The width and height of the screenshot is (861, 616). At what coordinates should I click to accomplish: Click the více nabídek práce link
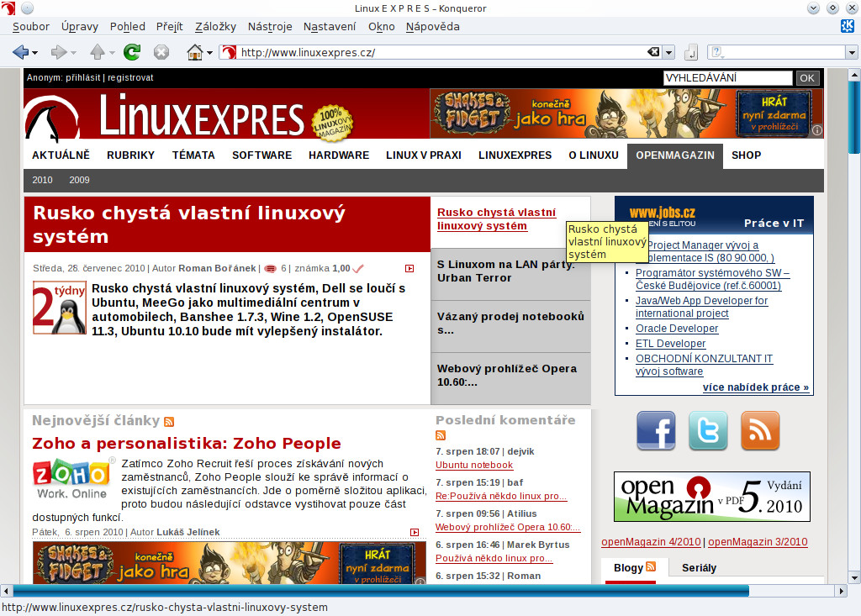(756, 387)
